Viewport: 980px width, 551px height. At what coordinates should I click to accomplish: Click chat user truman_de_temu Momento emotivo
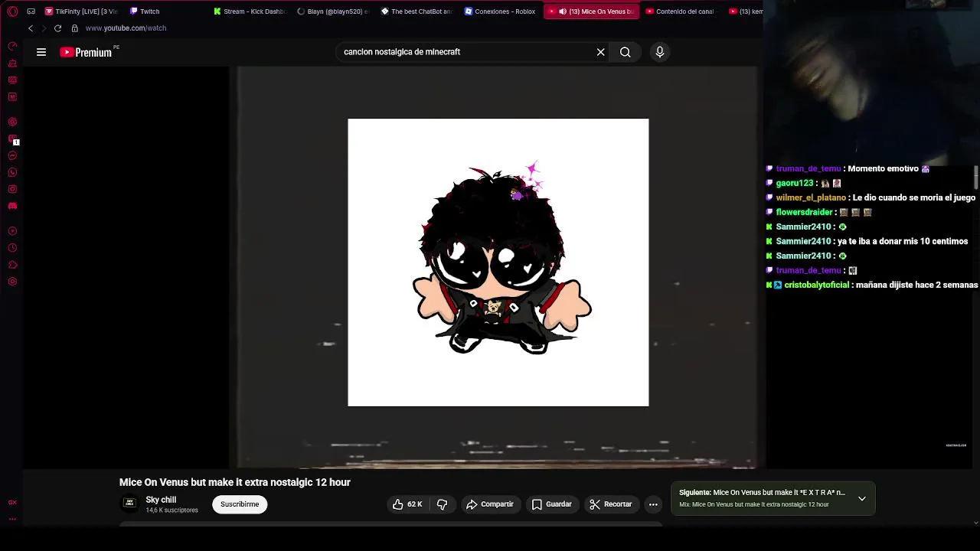(x=848, y=168)
